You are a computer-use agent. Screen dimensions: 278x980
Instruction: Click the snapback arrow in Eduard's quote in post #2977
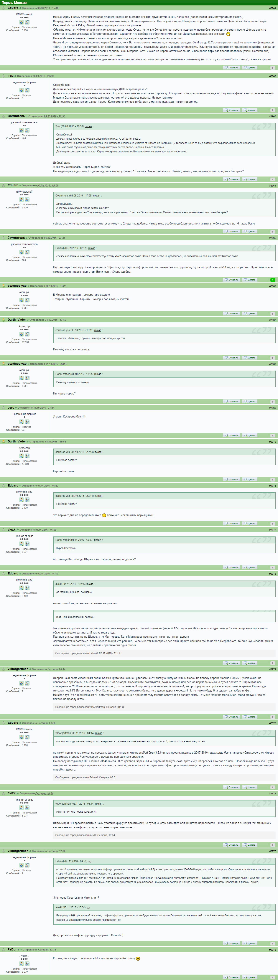pos(90,861)
